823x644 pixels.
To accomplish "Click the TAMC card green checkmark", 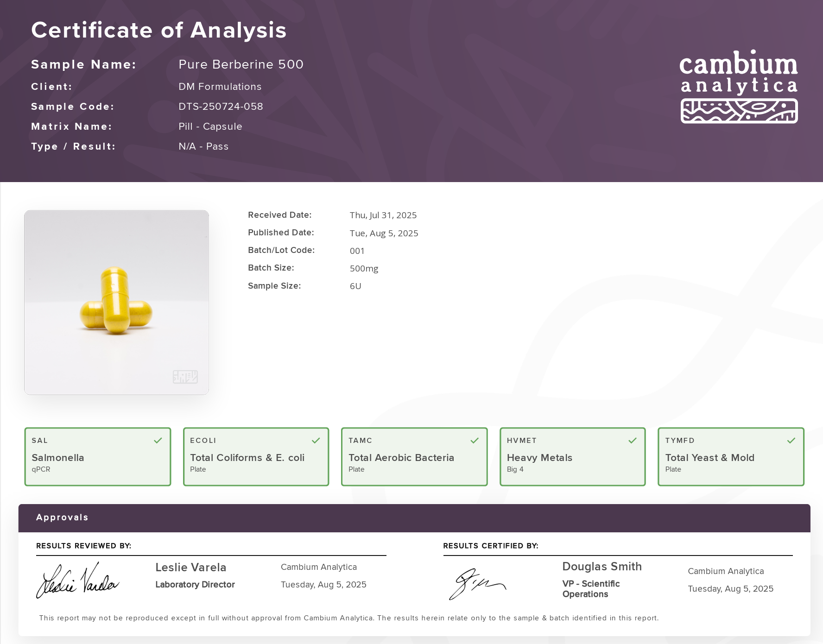I will pyautogui.click(x=475, y=441).
